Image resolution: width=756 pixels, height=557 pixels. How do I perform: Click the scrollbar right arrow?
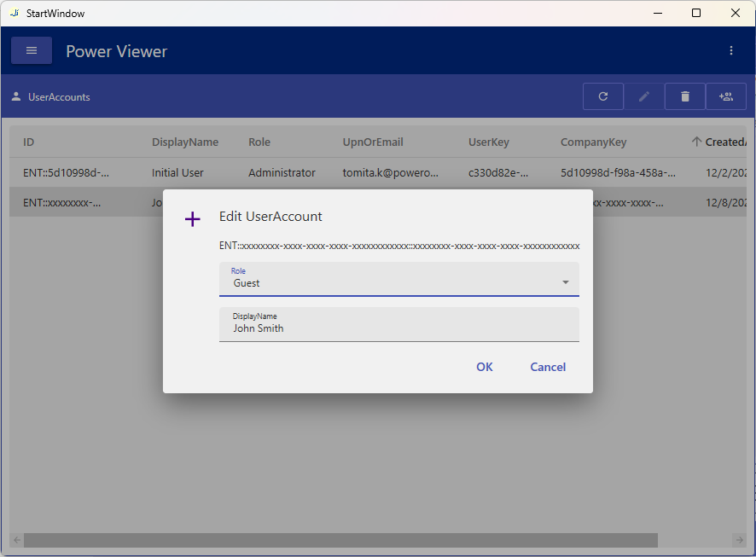tap(739, 540)
